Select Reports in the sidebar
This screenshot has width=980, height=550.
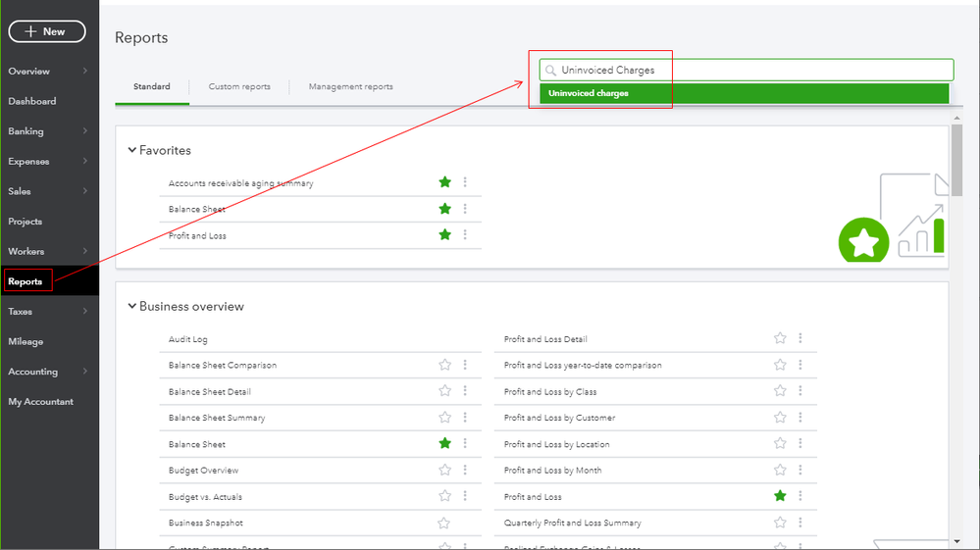(25, 281)
